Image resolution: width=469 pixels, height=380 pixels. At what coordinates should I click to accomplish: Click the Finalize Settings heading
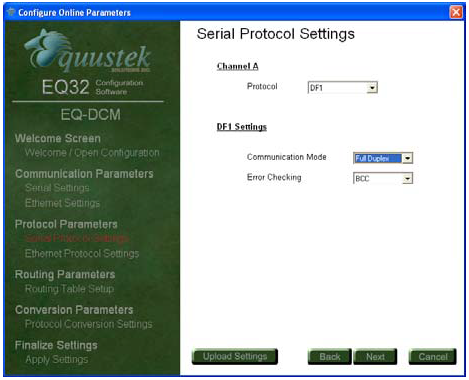(x=56, y=345)
